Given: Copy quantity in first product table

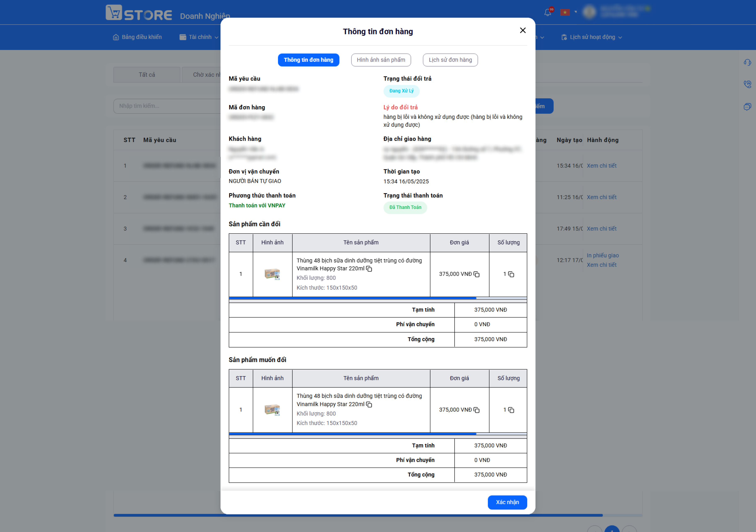Looking at the screenshot, I should [511, 274].
